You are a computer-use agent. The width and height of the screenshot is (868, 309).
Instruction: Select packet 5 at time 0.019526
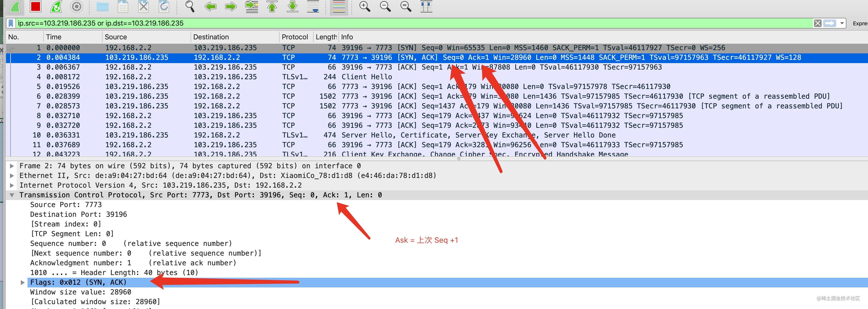click(x=437, y=87)
